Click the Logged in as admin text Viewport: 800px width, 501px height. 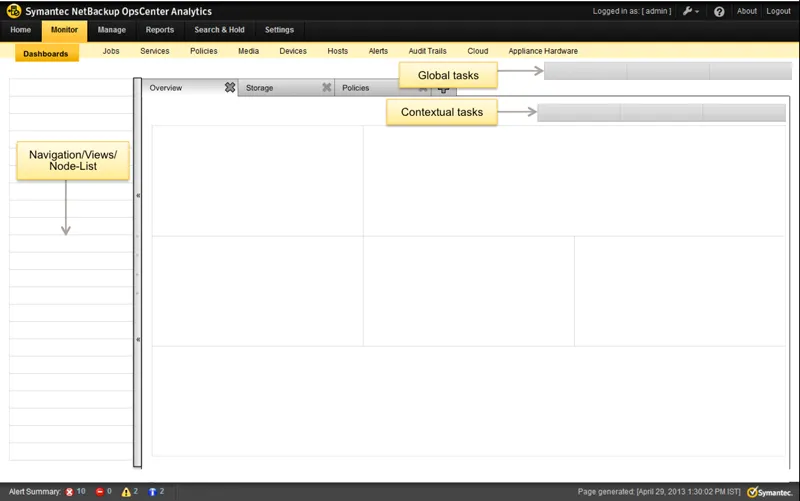[x=632, y=11]
